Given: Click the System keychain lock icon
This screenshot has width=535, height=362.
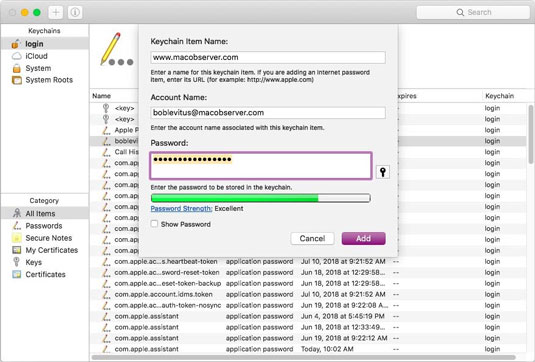Looking at the screenshot, I should [17, 68].
